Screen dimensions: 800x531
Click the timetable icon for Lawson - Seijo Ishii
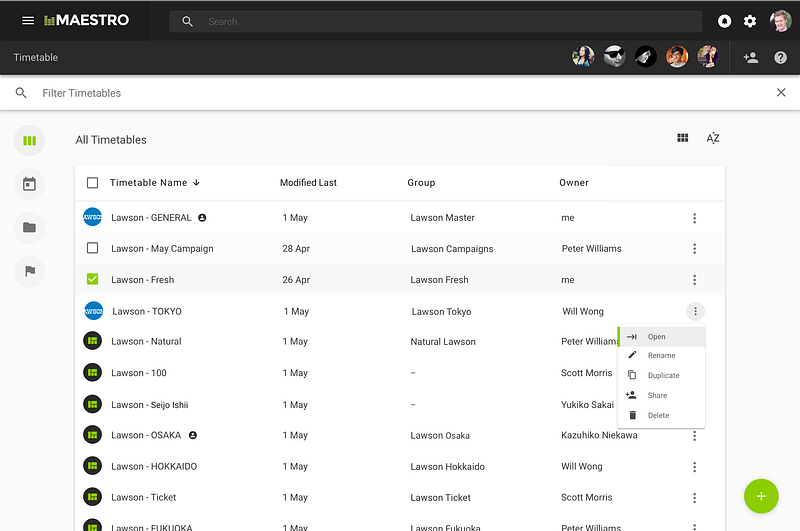(92, 404)
